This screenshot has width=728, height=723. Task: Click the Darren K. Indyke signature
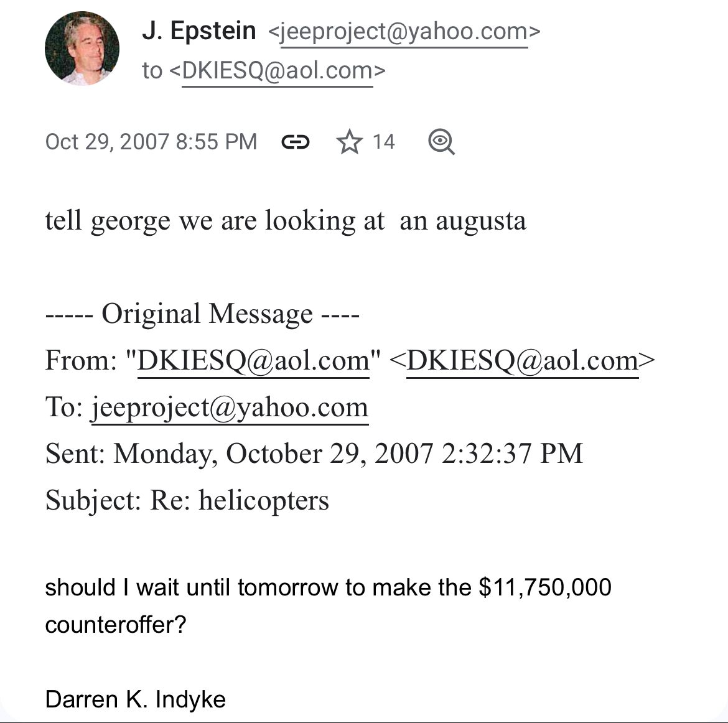click(135, 700)
